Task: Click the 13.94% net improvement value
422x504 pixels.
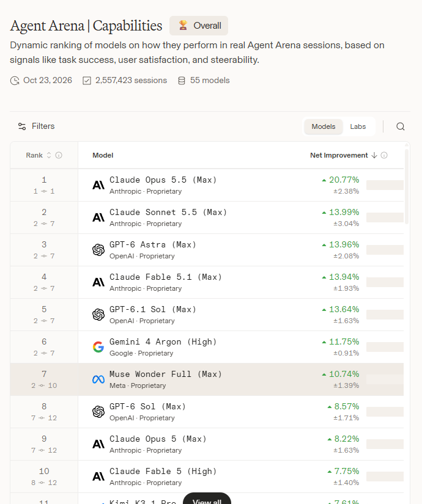Action: [344, 277]
